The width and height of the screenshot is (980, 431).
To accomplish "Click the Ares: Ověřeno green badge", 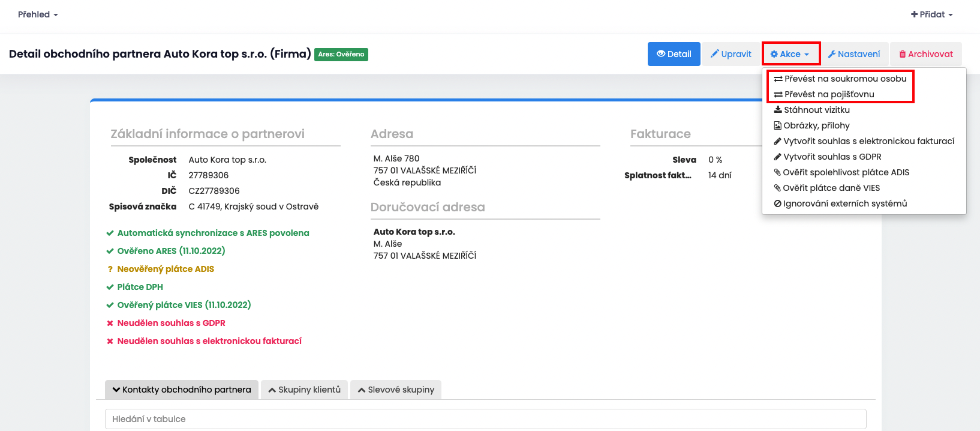I will pos(341,54).
